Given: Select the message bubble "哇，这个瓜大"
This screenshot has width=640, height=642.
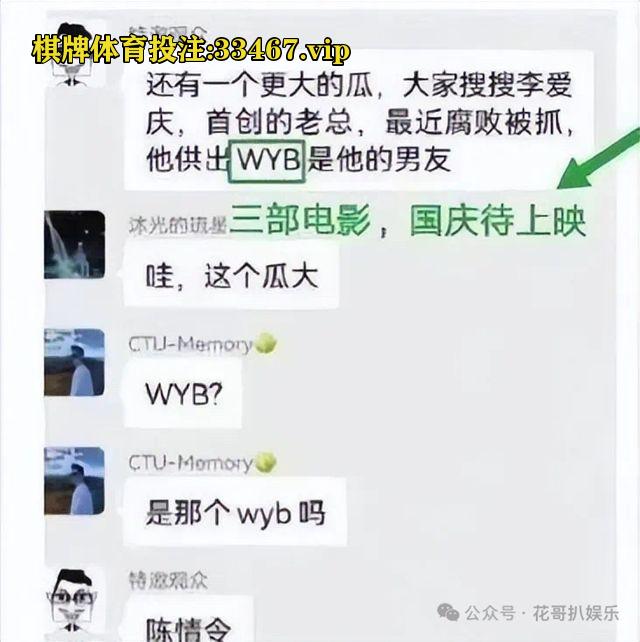Looking at the screenshot, I should 232,274.
